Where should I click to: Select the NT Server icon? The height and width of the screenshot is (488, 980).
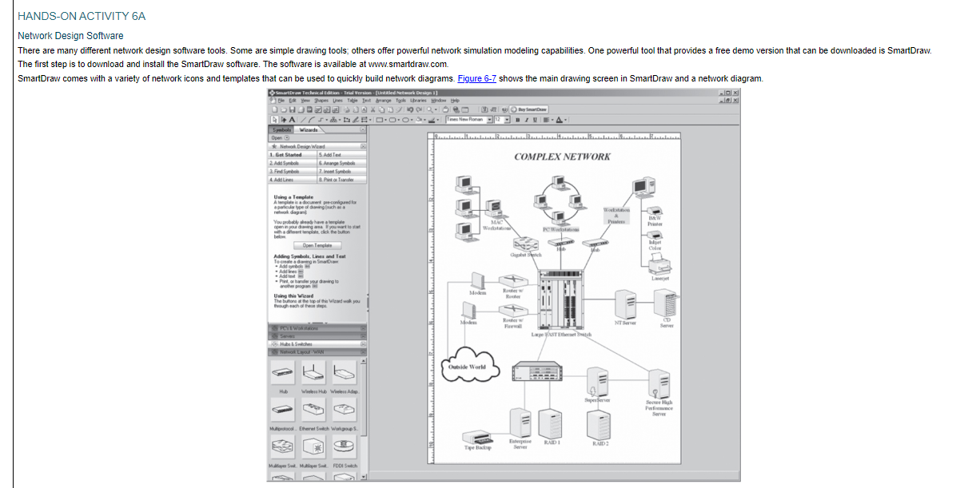click(x=625, y=307)
